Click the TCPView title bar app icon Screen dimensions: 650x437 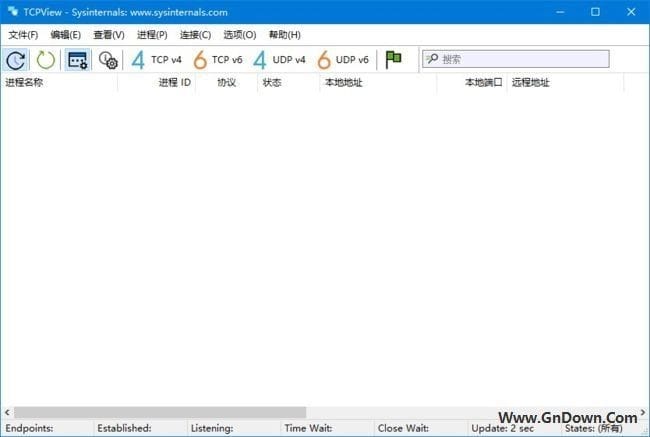point(12,12)
